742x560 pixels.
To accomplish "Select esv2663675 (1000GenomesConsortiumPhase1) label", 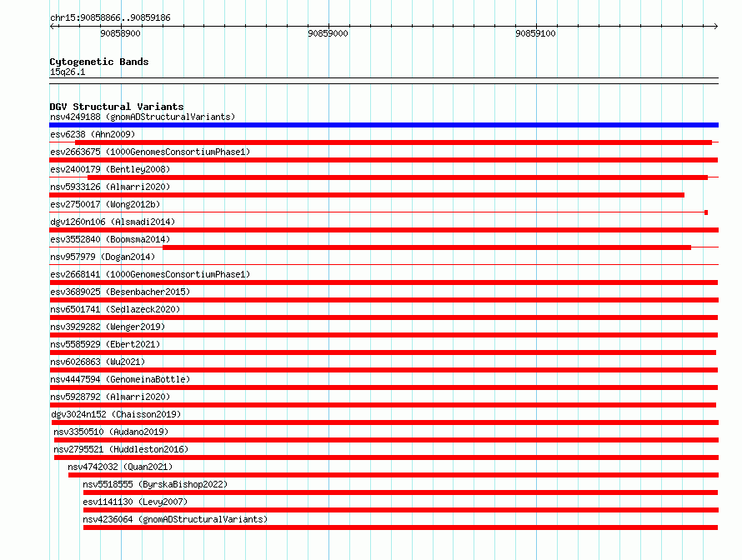I will pyautogui.click(x=150, y=152).
